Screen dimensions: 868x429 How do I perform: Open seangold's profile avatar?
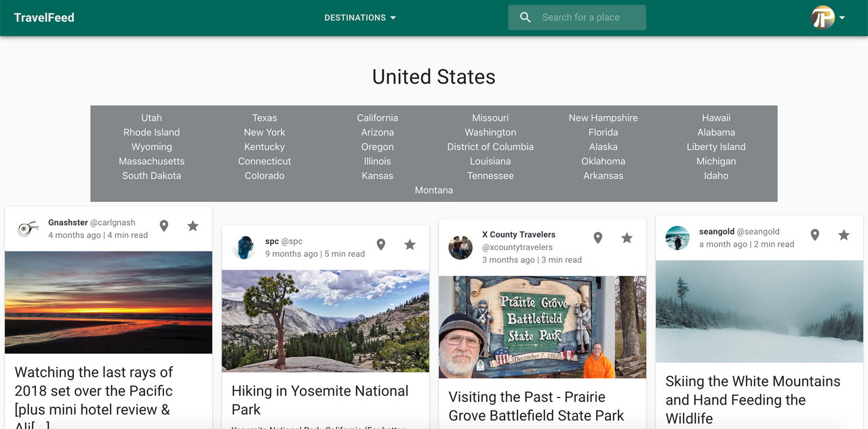(677, 238)
